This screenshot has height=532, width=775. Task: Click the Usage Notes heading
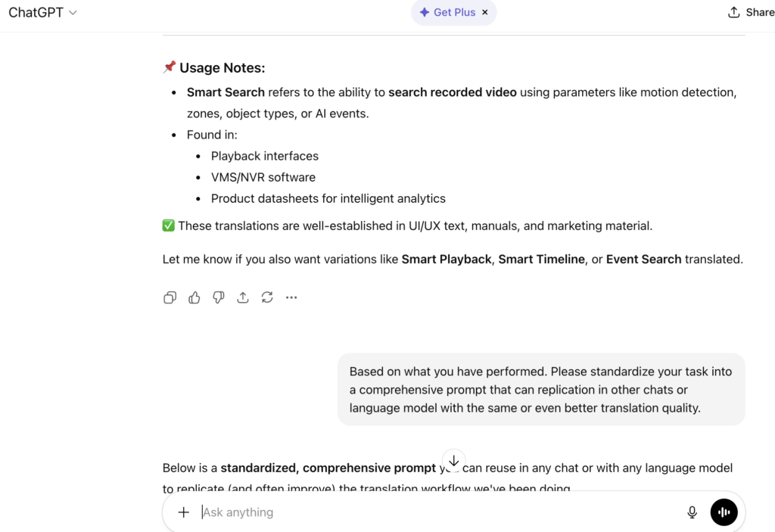click(222, 67)
